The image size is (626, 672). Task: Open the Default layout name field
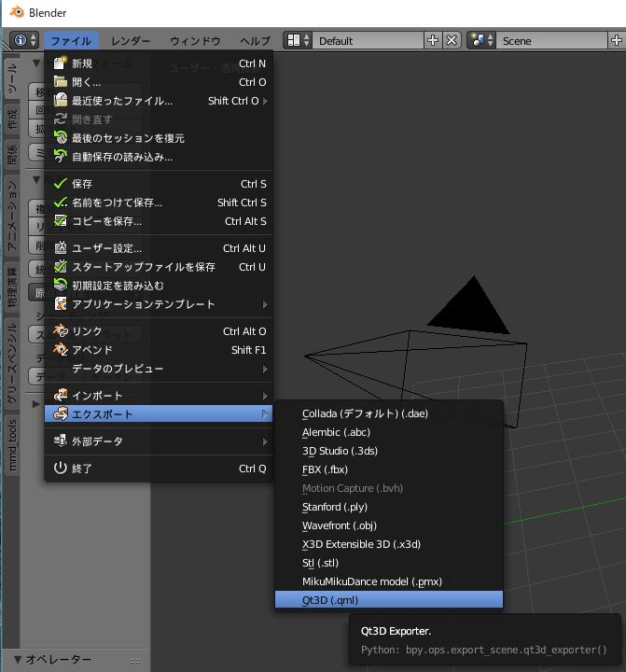[369, 41]
